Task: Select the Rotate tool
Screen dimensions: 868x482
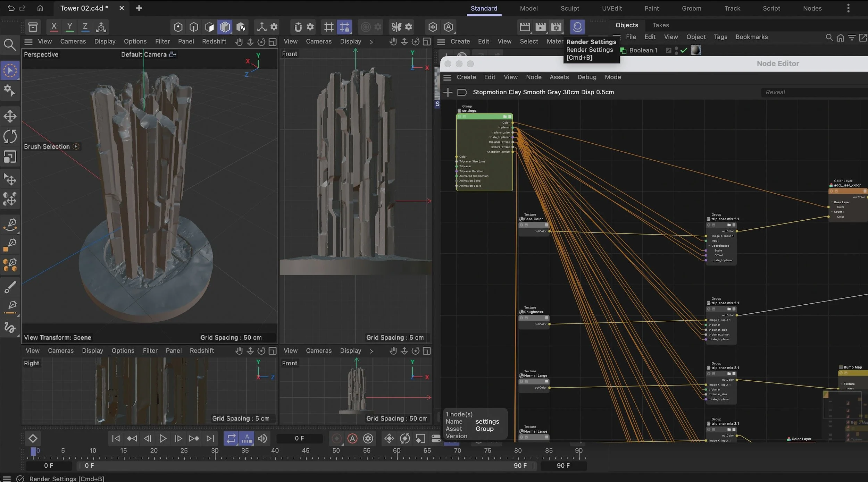Action: 10,136
